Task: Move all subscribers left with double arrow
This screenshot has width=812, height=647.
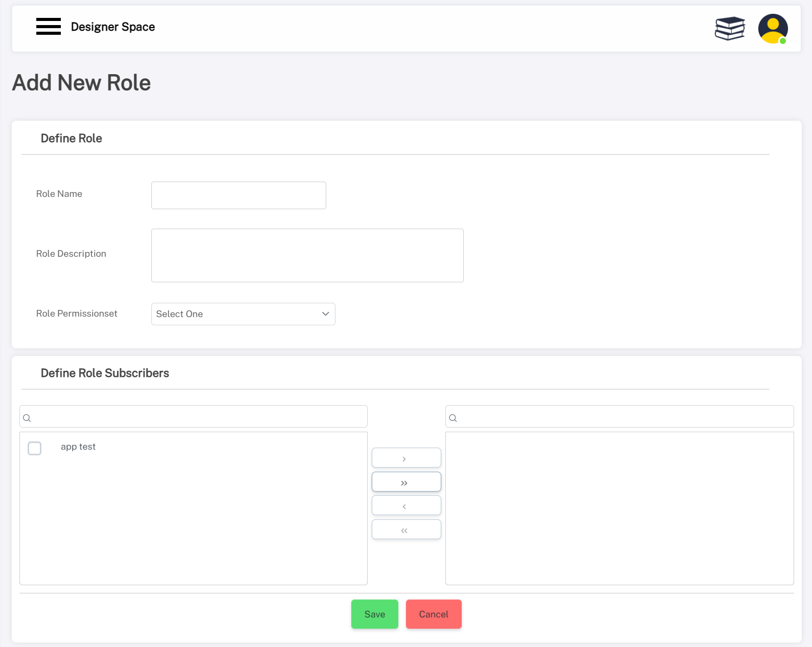Action: tap(406, 530)
